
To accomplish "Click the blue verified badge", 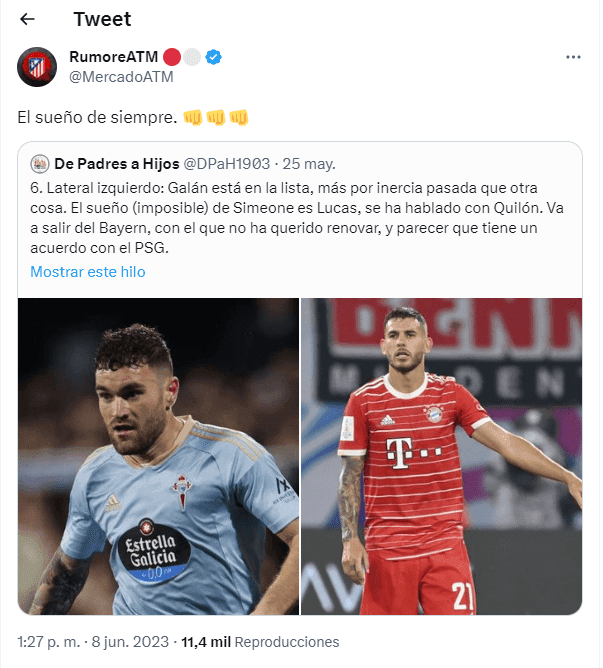I will (x=214, y=57).
